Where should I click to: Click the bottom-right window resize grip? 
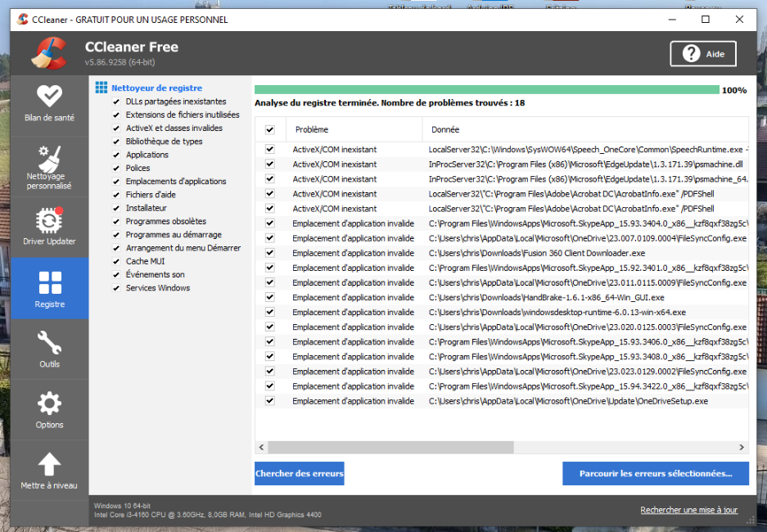pos(751,521)
